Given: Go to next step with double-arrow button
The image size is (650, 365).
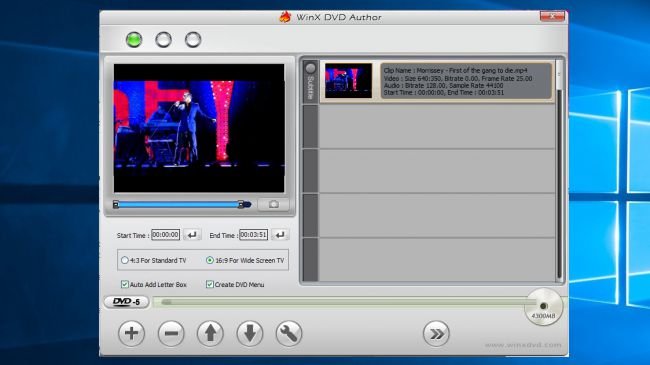Looking at the screenshot, I should tap(436, 333).
